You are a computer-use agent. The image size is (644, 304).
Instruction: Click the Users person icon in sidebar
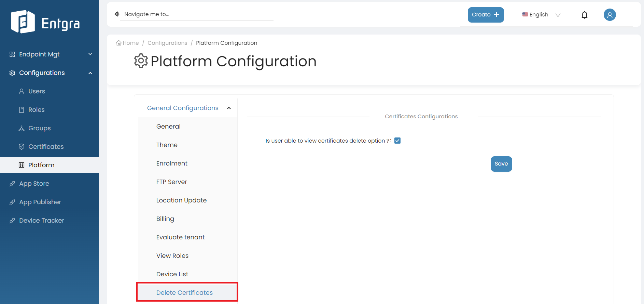click(22, 91)
